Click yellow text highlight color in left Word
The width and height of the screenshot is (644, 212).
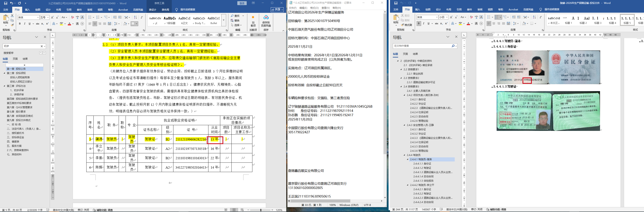[x=61, y=24]
